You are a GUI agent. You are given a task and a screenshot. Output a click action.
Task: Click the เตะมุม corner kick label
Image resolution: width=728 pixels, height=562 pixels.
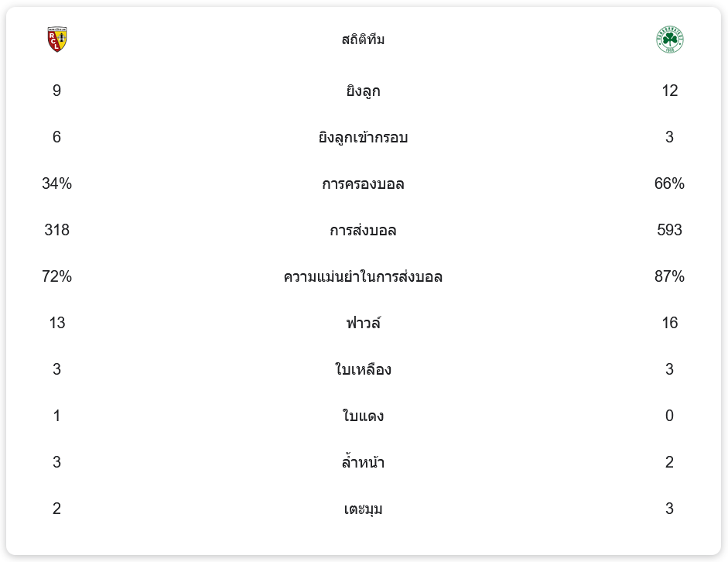[363, 509]
